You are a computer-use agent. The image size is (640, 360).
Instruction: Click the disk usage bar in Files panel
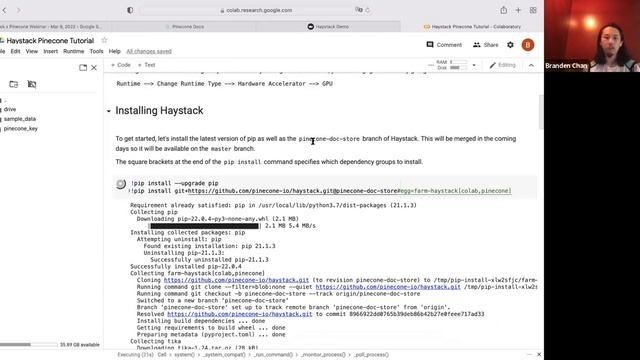tap(29, 344)
